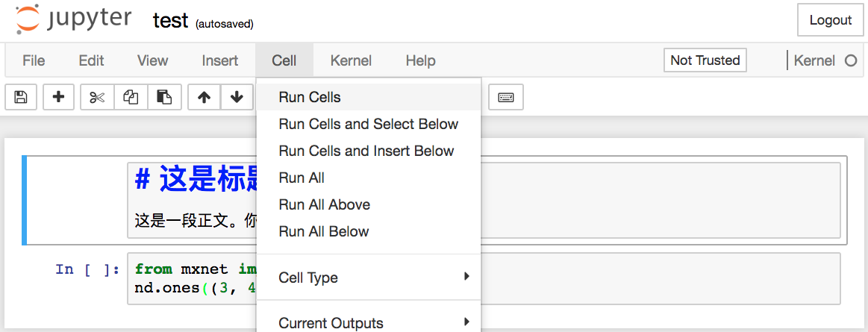
Task: Open the command palette keyboard icon
Action: click(x=506, y=97)
